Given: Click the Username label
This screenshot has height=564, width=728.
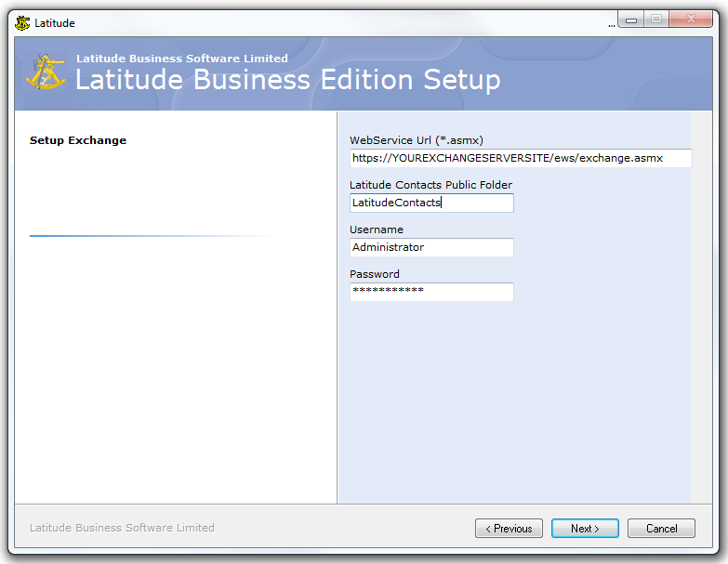Looking at the screenshot, I should 376,230.
